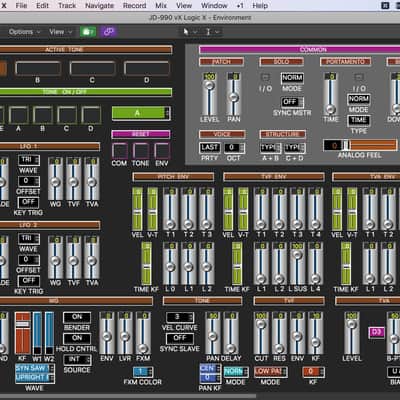Click the TVF RES slider
This screenshot has height=400, width=400.
click(279, 333)
